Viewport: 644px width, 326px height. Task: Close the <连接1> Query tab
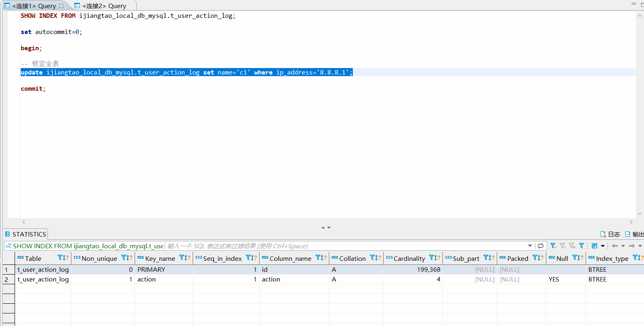61,6
